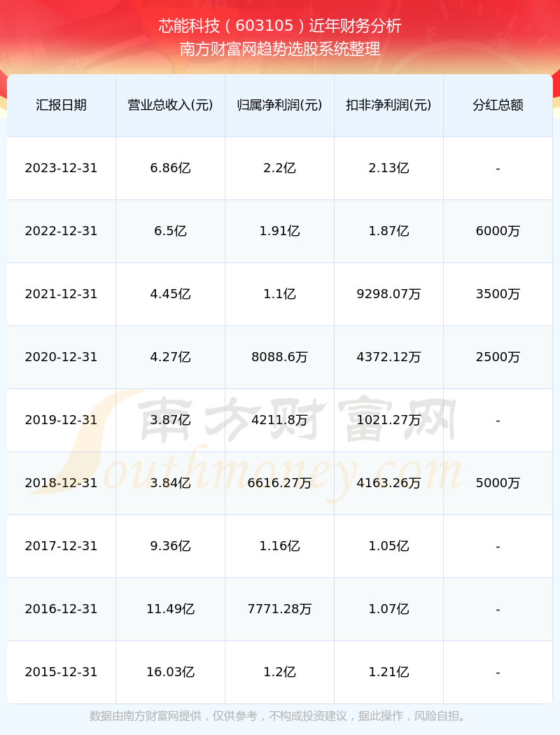Click revenue value 16.03亿
Screen dimensions: 560x735
point(170,672)
